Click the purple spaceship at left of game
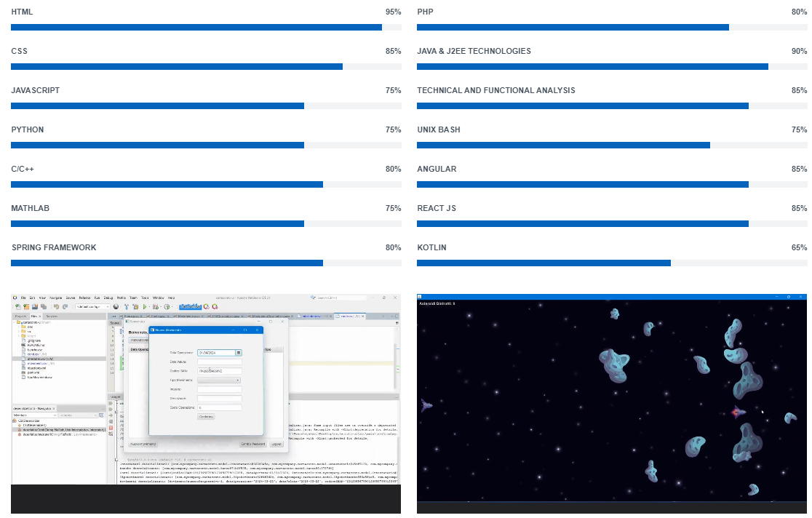Viewport: 812px width, 518px height. [426, 405]
